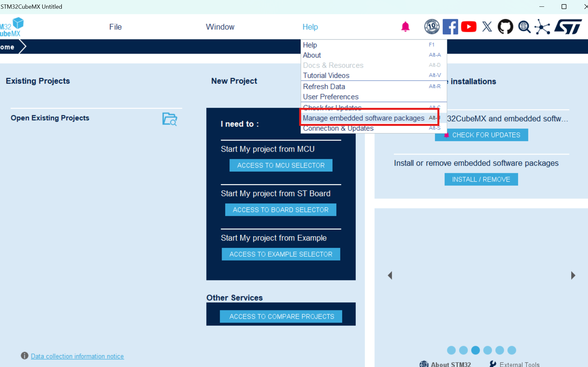Click ACCESS TO EXAMPLE SELECTOR button
588x367 pixels.
click(281, 254)
